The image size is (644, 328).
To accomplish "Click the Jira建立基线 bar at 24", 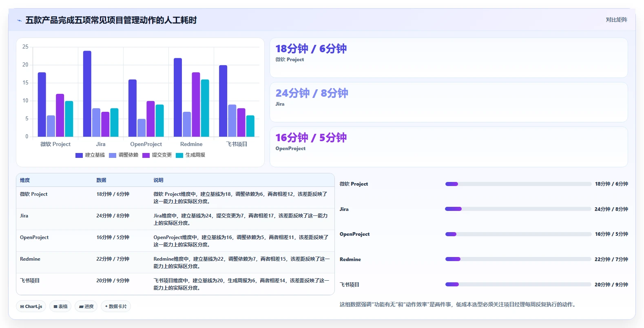I will coord(87,94).
